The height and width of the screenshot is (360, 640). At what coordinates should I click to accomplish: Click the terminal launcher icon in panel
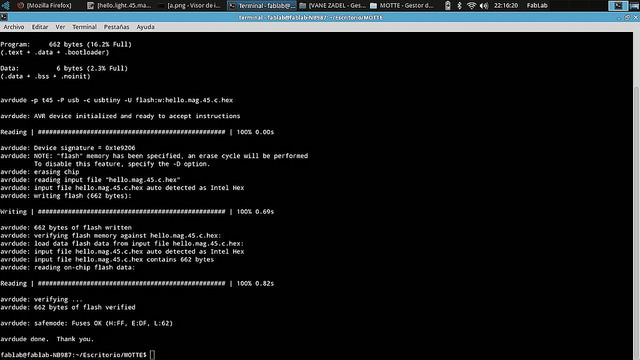618,5
